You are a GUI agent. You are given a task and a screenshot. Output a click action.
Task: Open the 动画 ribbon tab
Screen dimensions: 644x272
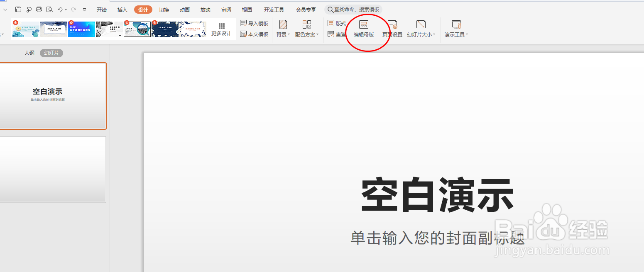(x=185, y=10)
